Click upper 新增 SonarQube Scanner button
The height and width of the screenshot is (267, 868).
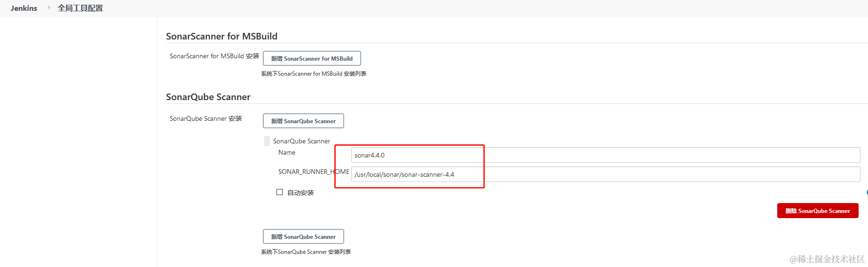tap(303, 121)
